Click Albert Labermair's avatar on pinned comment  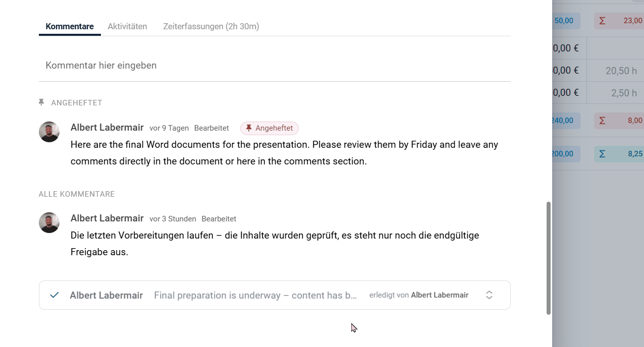coord(49,132)
